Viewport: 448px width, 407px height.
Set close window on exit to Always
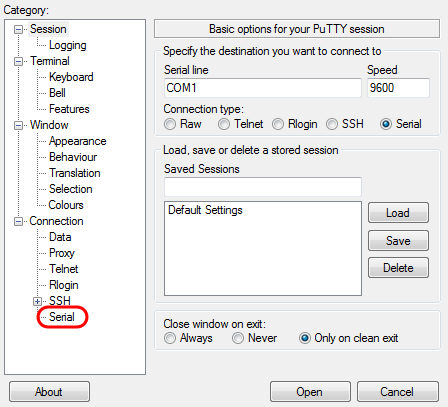(x=170, y=338)
